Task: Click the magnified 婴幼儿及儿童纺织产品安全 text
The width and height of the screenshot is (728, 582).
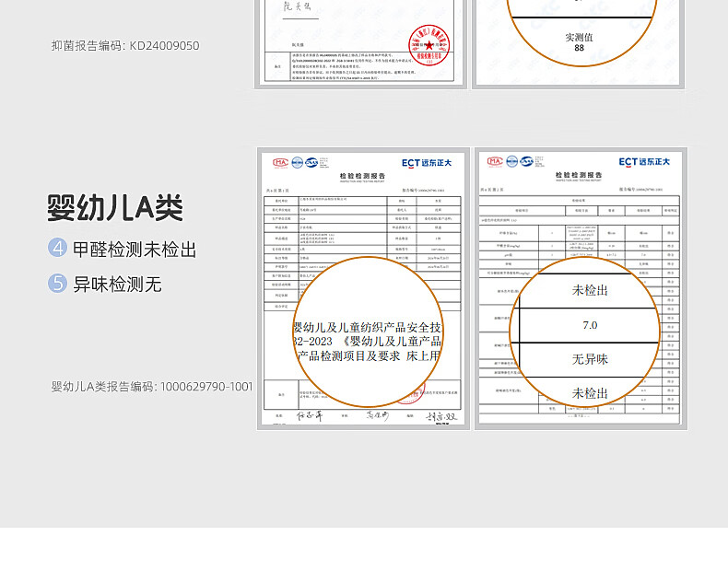Action: (x=368, y=328)
